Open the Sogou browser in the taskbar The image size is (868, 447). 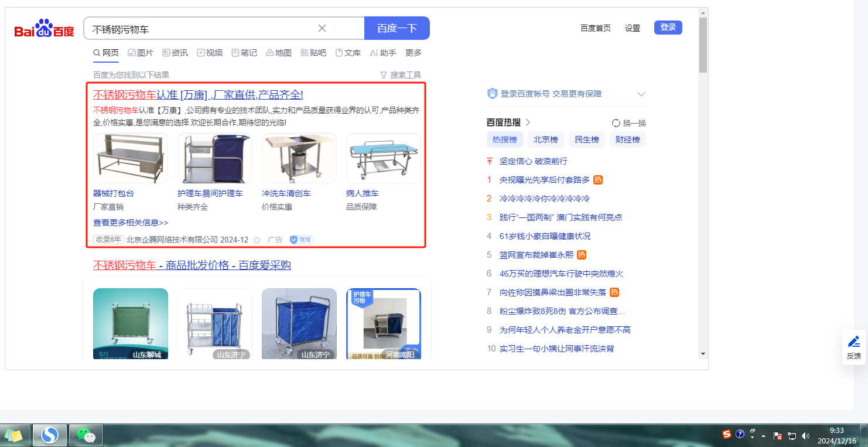pyautogui.click(x=49, y=435)
